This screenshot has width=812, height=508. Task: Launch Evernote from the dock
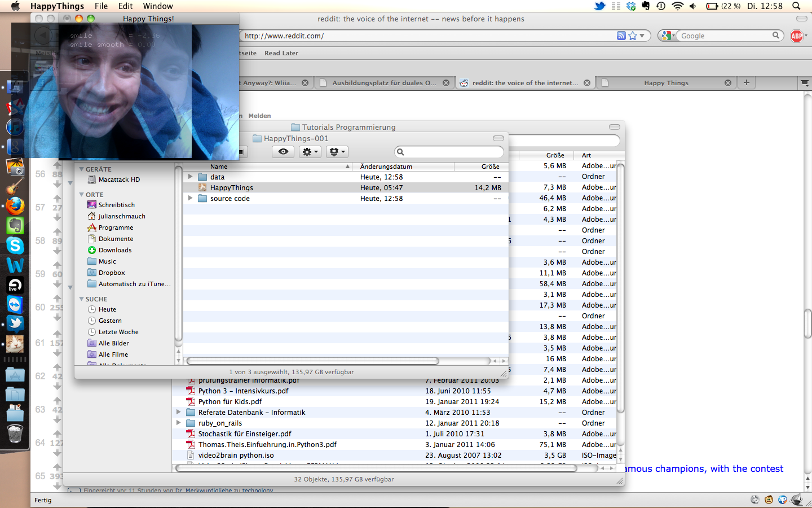coord(15,226)
